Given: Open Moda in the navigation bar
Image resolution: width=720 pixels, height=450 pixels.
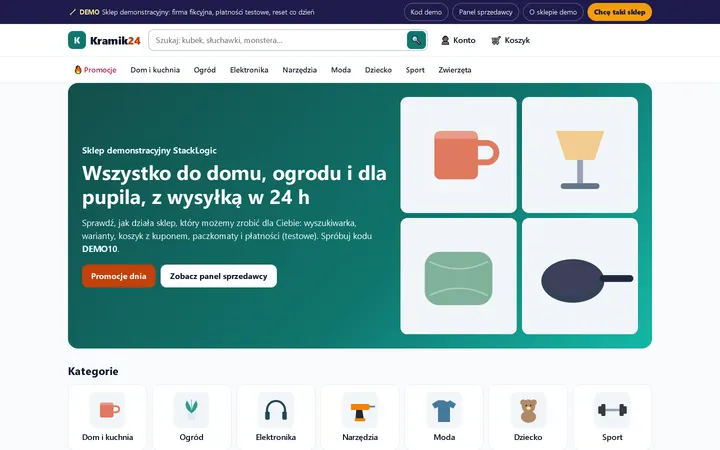Looking at the screenshot, I should [x=341, y=70].
